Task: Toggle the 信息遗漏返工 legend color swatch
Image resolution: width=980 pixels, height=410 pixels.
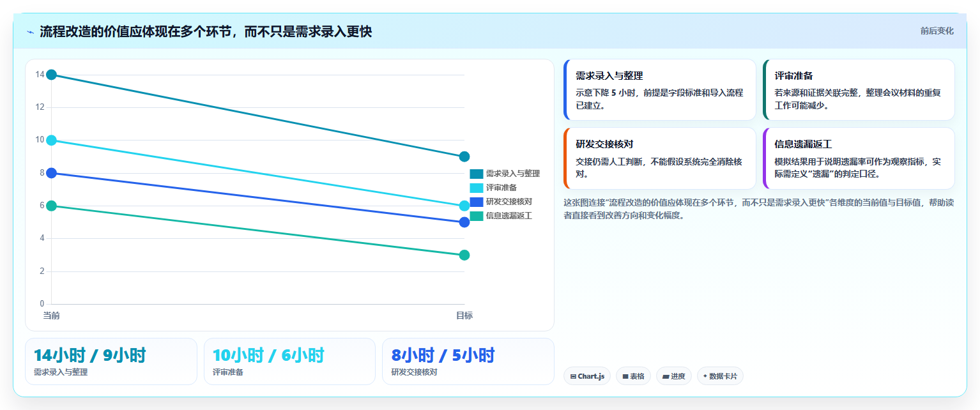Action: 477,216
